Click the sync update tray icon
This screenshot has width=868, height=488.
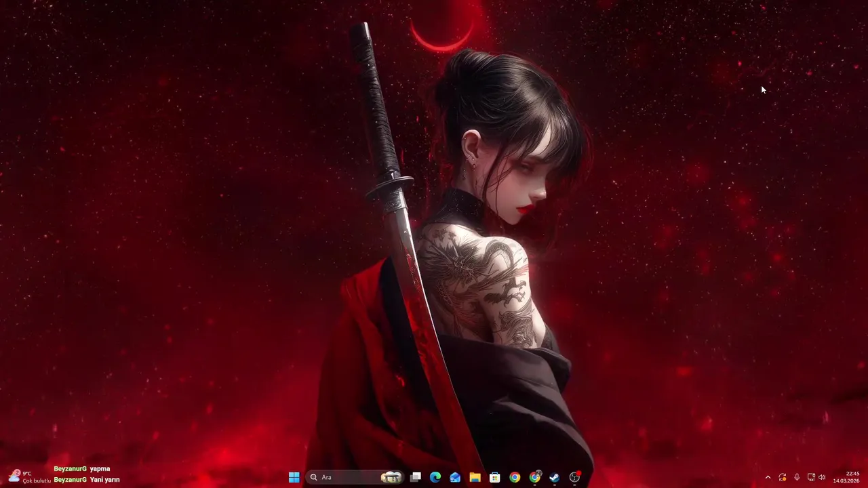783,477
